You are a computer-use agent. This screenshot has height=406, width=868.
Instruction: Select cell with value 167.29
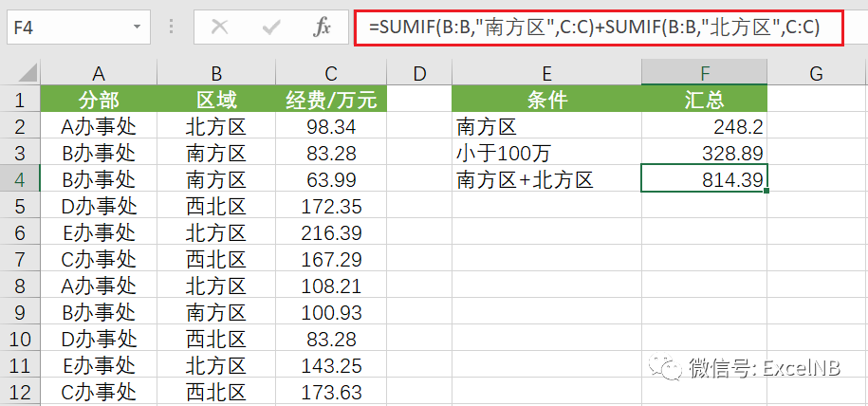[x=331, y=259]
